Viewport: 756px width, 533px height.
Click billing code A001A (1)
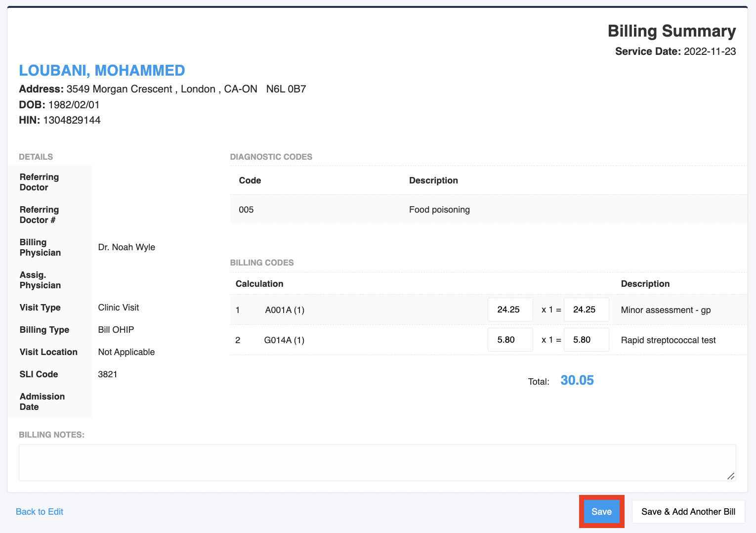pos(284,310)
